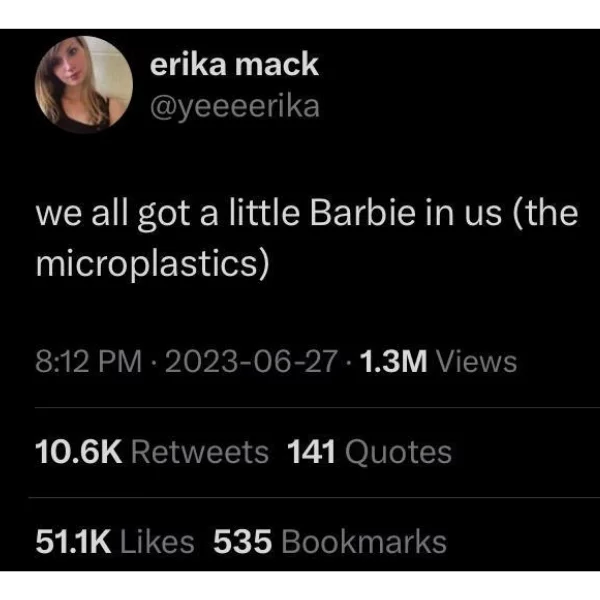Open the Quotes list

[x=398, y=452]
